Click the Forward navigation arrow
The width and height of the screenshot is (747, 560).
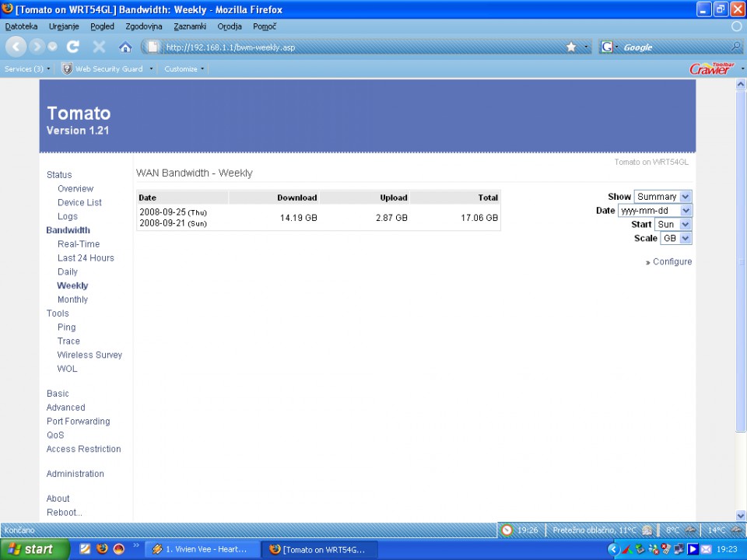37,47
